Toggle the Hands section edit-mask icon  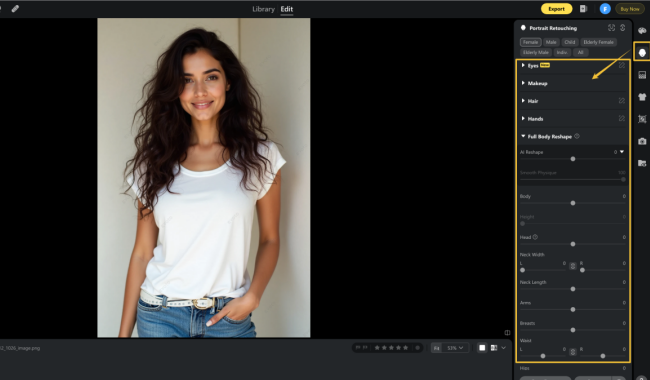622,119
